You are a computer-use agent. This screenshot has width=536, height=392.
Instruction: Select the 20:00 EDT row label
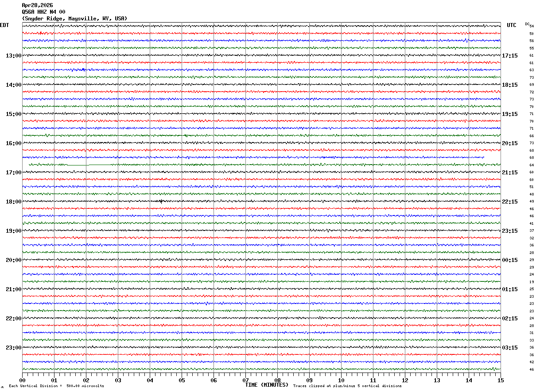point(13,260)
